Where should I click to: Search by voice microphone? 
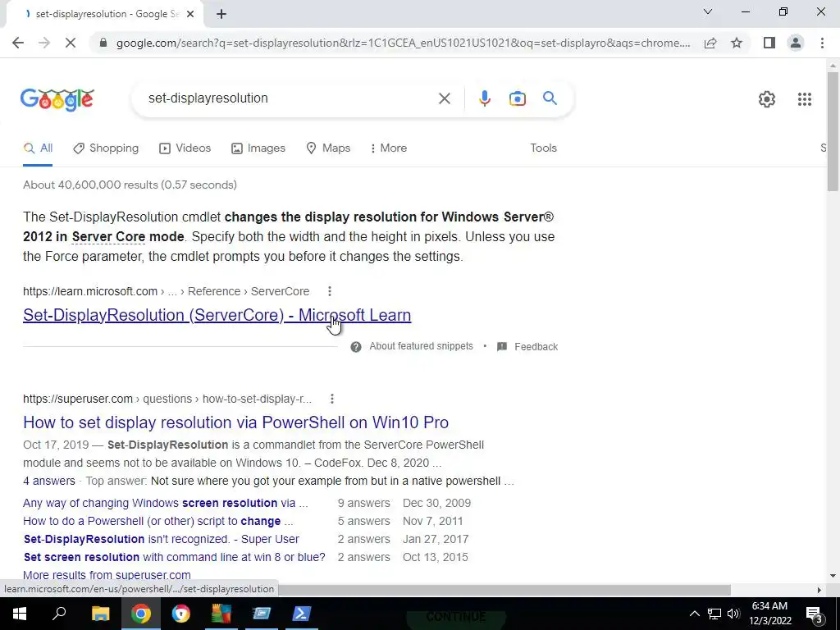pos(484,98)
